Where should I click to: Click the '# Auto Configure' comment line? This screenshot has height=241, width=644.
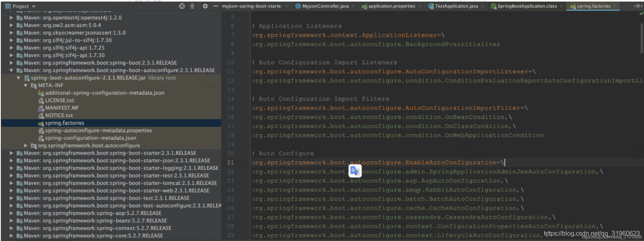[283, 154]
